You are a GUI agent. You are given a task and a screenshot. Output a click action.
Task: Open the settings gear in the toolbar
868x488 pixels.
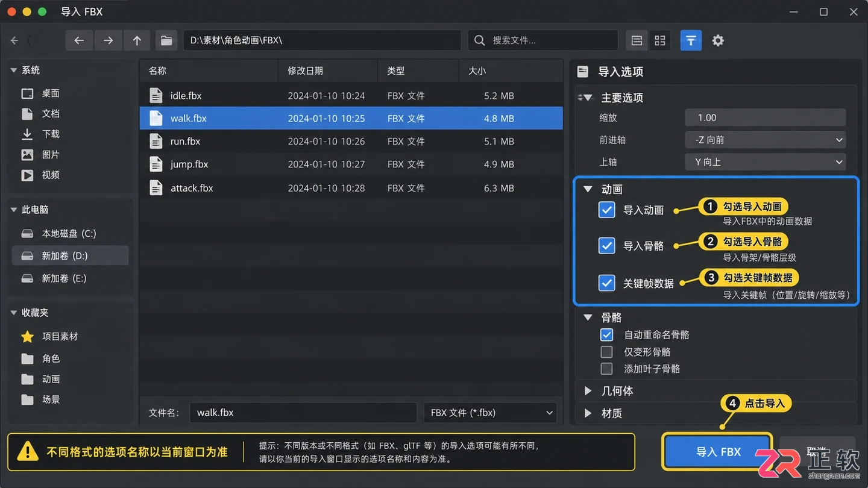click(718, 40)
